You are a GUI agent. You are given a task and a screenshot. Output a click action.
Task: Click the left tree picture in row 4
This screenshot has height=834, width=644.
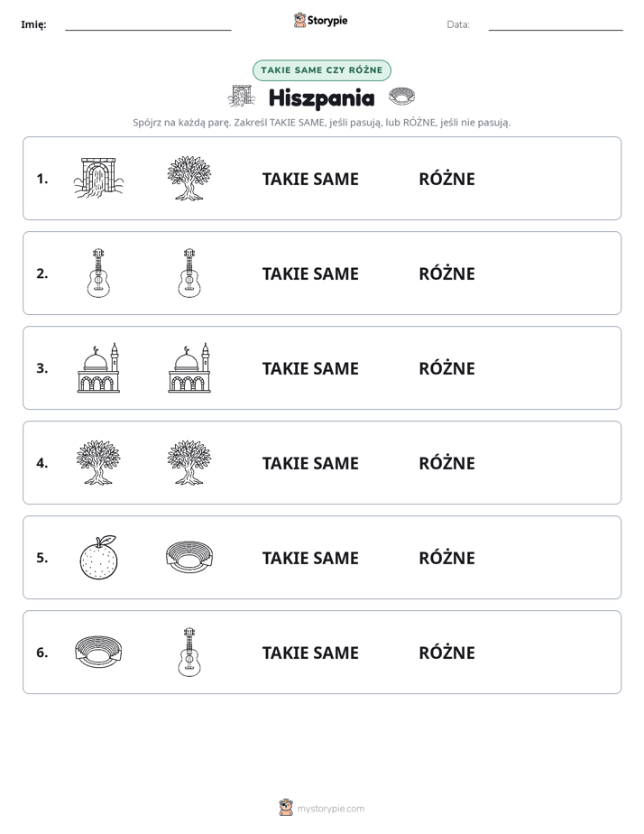point(98,462)
